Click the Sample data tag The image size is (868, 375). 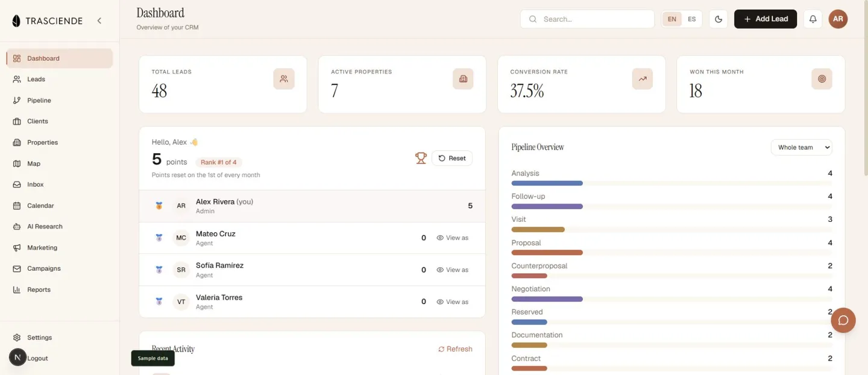[153, 358]
